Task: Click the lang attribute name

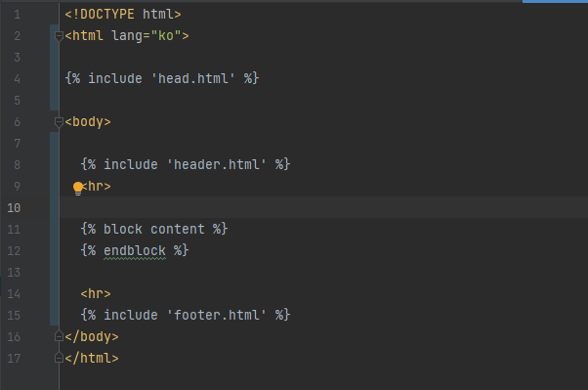Action: pyautogui.click(x=127, y=35)
